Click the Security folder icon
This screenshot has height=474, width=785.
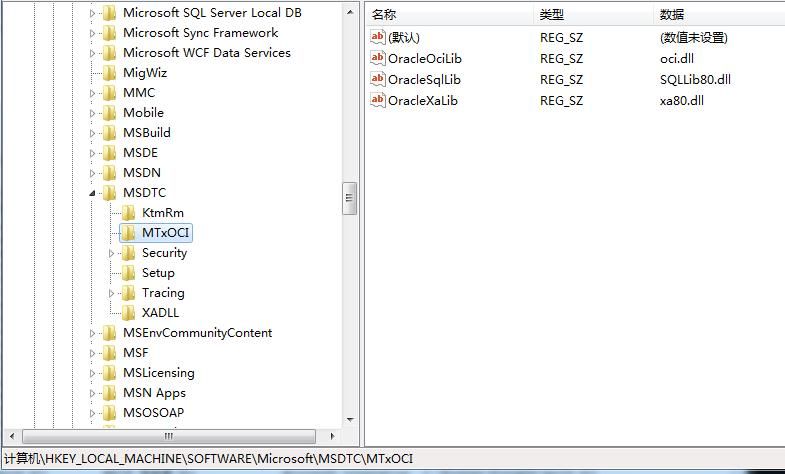point(128,253)
